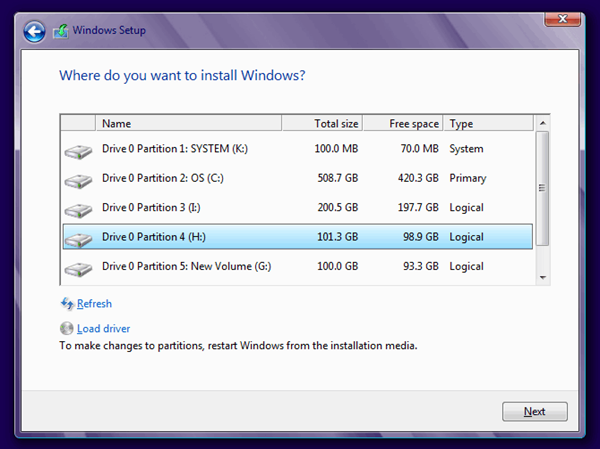The image size is (600, 449).
Task: Click drive icon for Partition 4 (H:)
Action: click(78, 240)
